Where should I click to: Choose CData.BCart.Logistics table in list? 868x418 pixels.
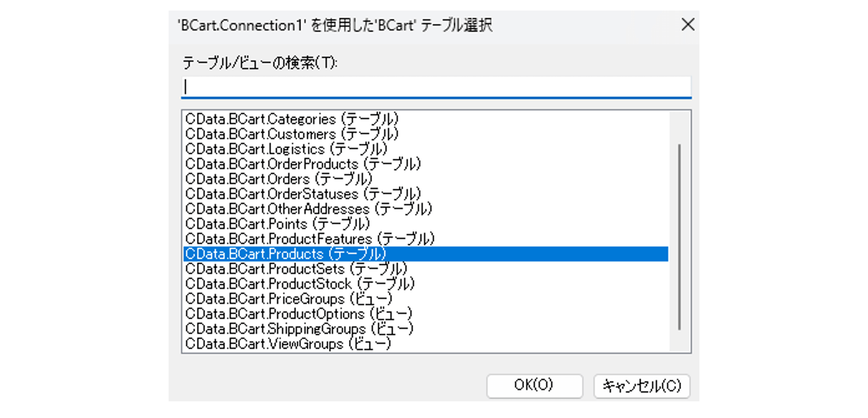(286, 149)
